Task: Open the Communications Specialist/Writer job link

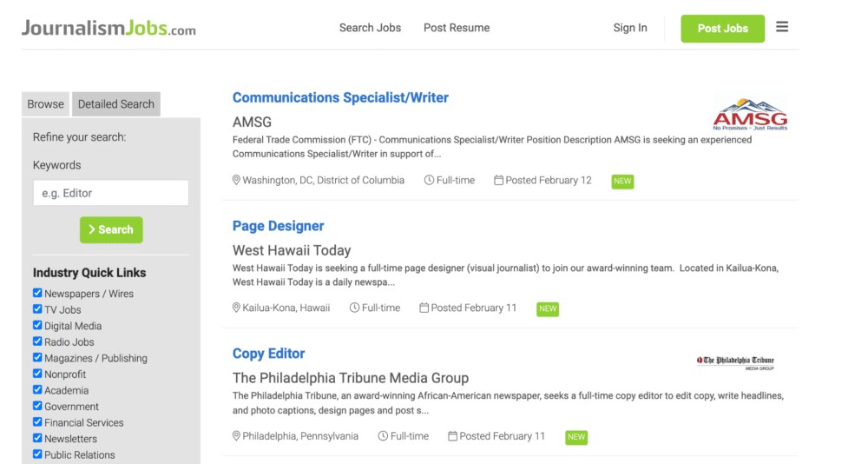Action: [x=340, y=98]
